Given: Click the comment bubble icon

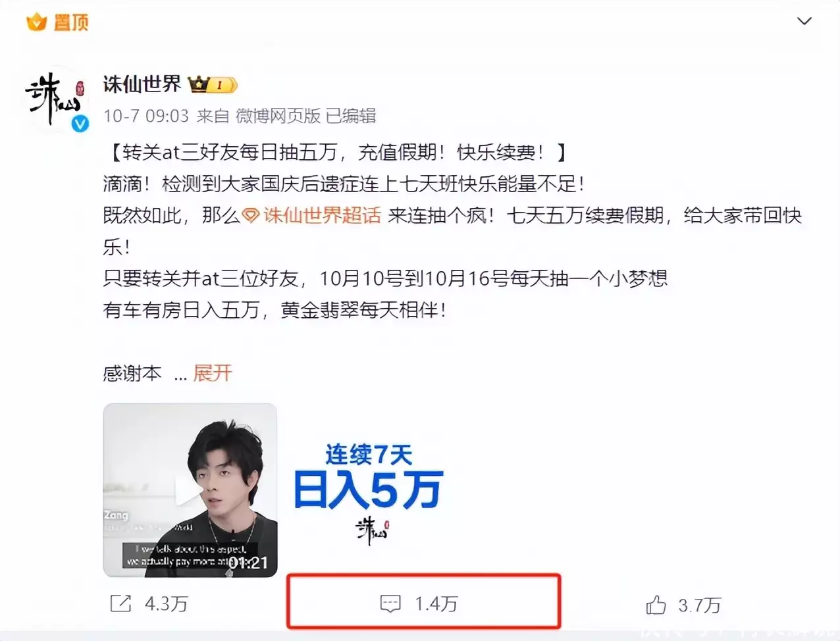Looking at the screenshot, I should pyautogui.click(x=390, y=603).
